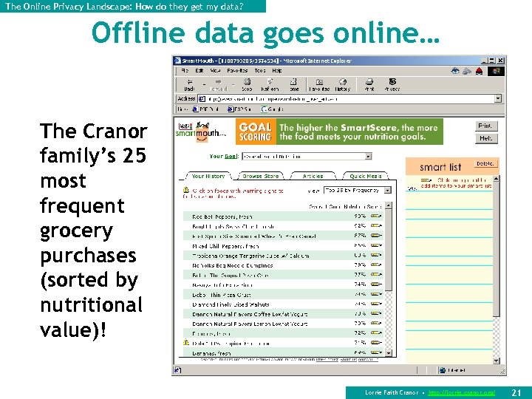The width and height of the screenshot is (532, 399).
Task: Click the Red Bell Peppers, Fresh row
Action: point(283,216)
